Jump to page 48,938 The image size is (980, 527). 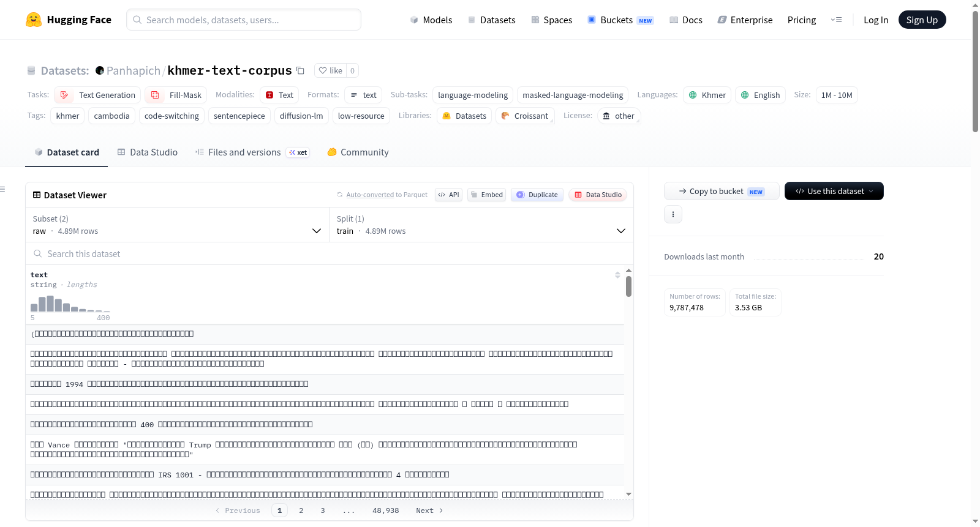(386, 510)
